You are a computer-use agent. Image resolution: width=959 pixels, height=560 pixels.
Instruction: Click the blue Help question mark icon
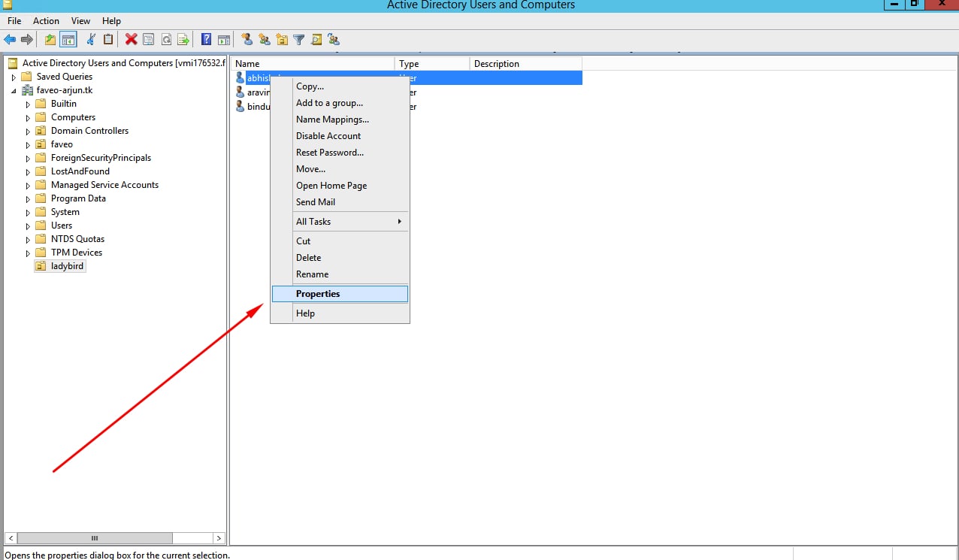click(206, 40)
